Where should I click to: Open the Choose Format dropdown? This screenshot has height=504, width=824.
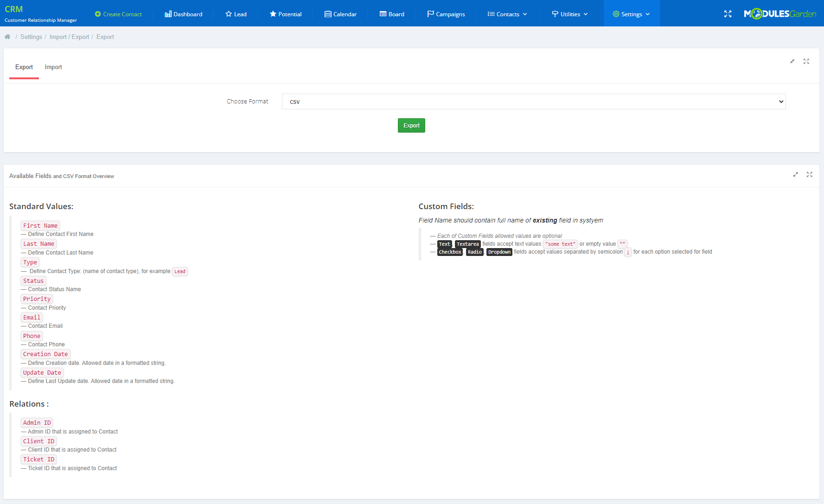(x=533, y=102)
